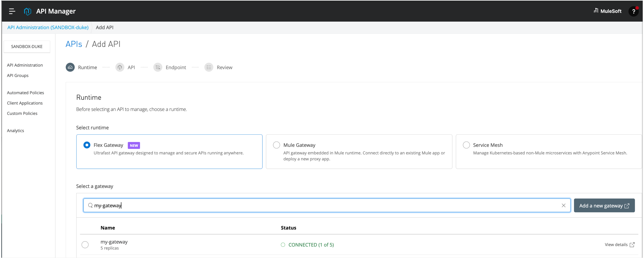Click the API step icon

click(120, 67)
